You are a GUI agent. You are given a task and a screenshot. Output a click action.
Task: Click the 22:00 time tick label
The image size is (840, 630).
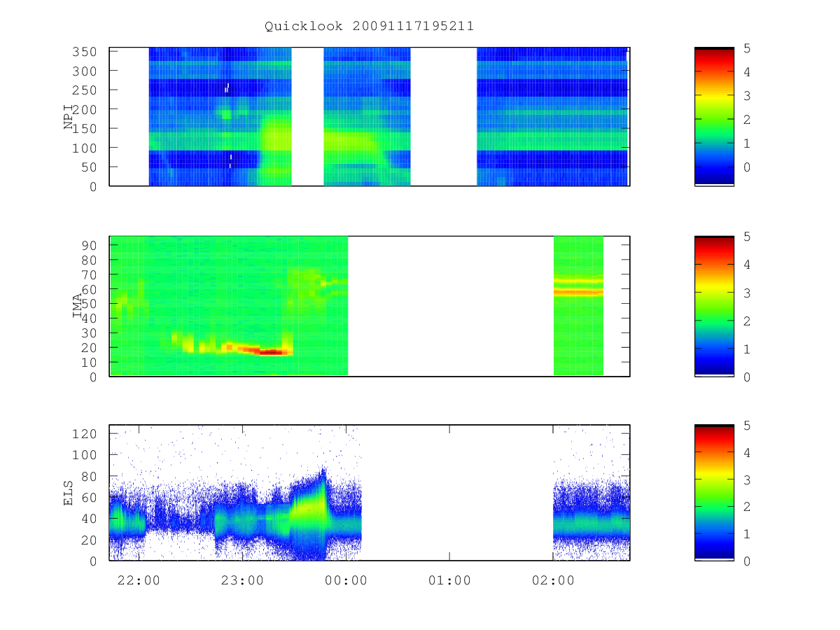(139, 580)
